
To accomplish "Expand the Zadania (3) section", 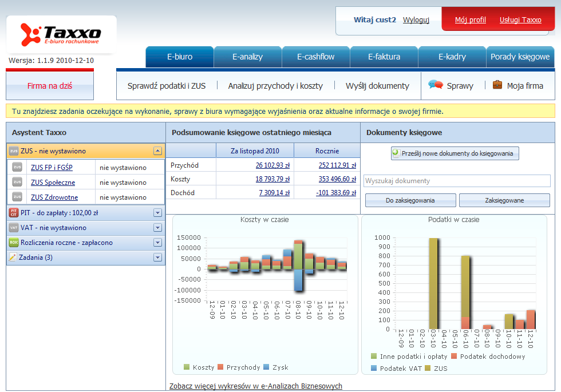I will pyautogui.click(x=157, y=257).
